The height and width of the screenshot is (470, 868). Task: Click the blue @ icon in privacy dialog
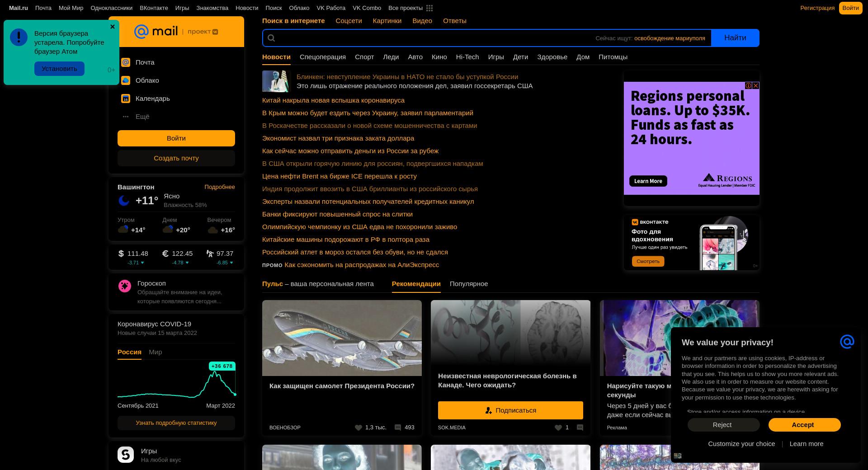click(847, 342)
